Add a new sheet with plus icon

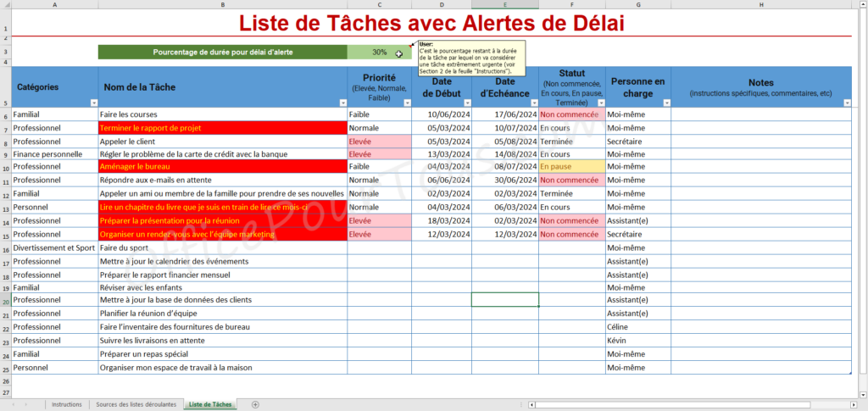[x=255, y=404]
